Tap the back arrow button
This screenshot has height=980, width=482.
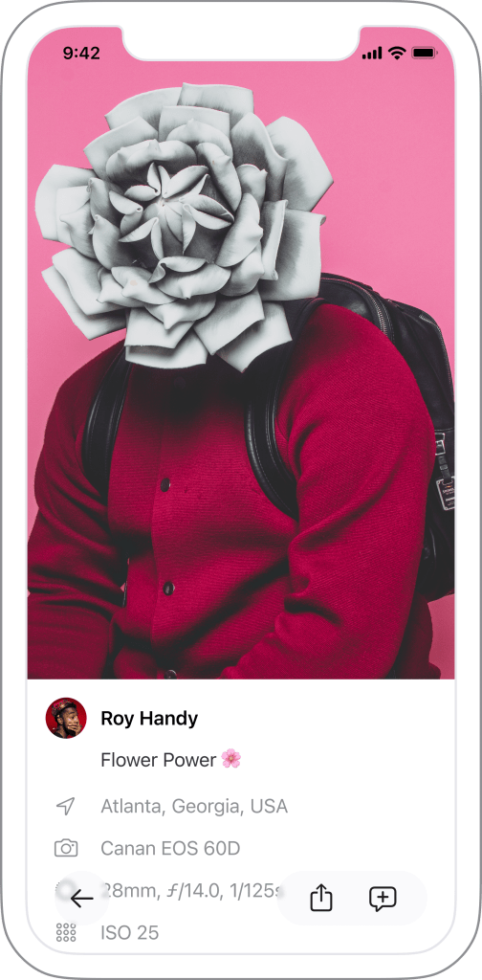tap(82, 899)
